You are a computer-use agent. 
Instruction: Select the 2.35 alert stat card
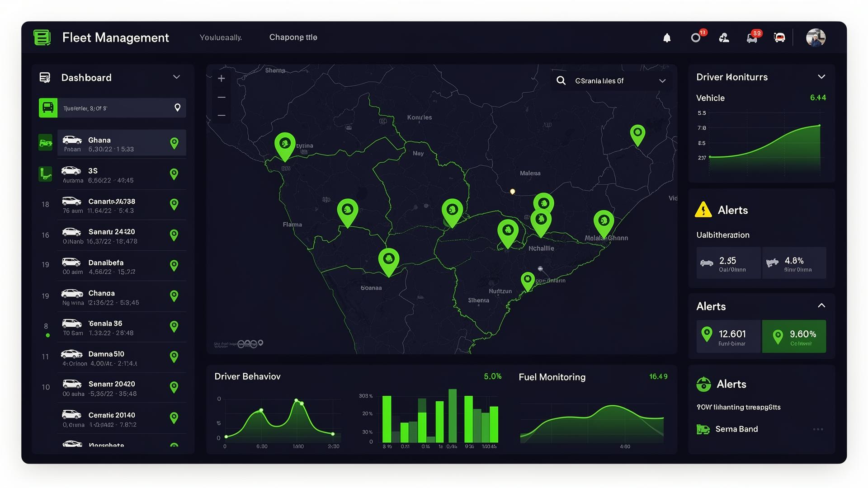pos(728,263)
